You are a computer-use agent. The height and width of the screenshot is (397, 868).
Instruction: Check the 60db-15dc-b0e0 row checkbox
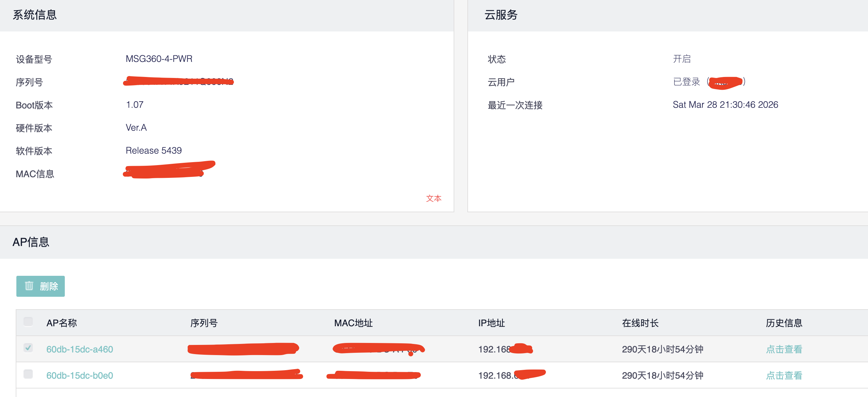coord(28,374)
